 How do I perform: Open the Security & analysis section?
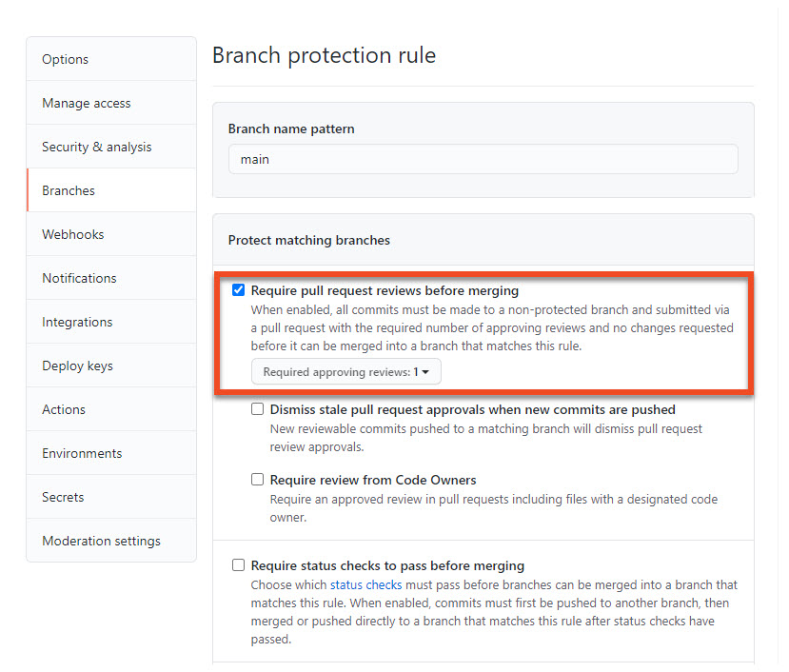pyautogui.click(x=98, y=147)
